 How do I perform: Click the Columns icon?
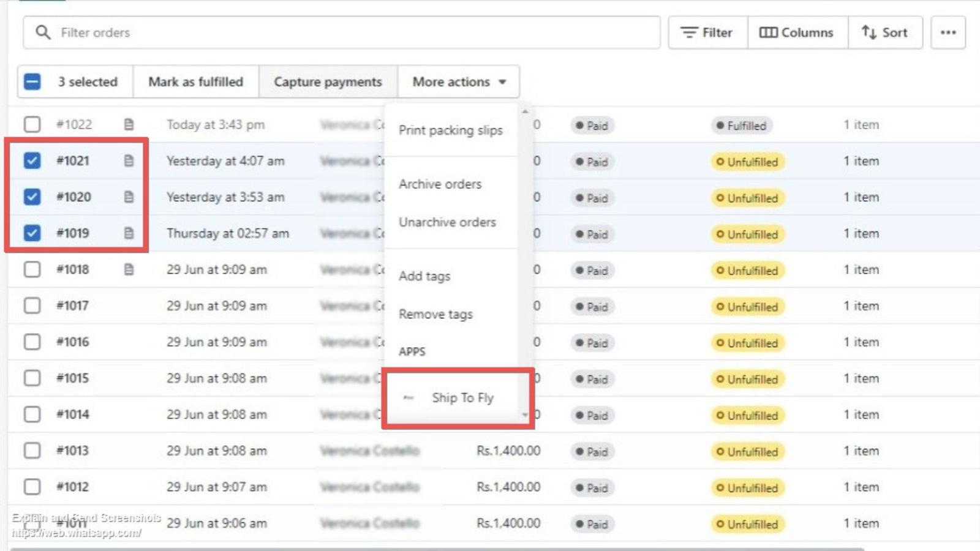pyautogui.click(x=769, y=32)
